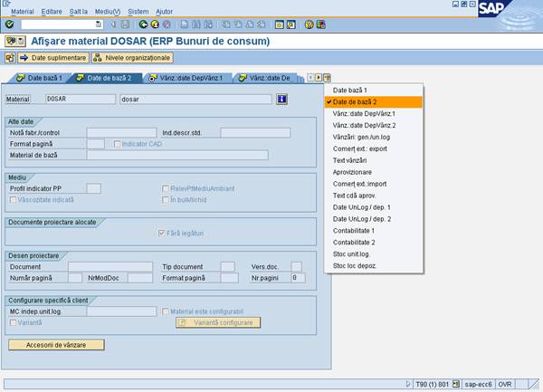
Task: Open Help via yellow question mark icon
Action: [309, 24]
